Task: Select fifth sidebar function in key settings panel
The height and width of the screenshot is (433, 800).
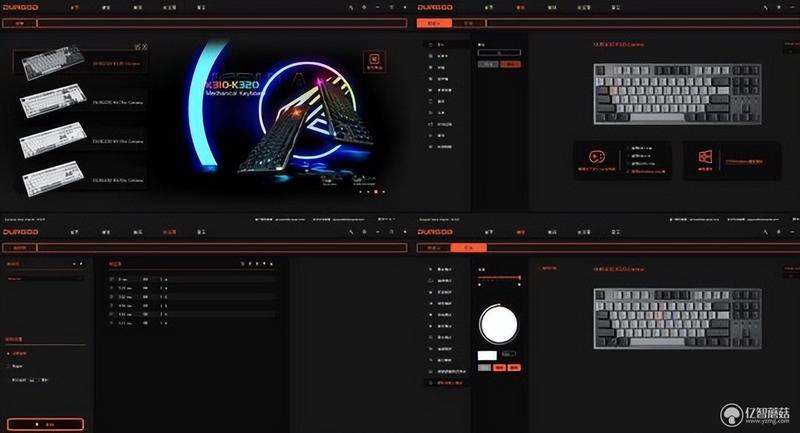Action: click(x=442, y=90)
